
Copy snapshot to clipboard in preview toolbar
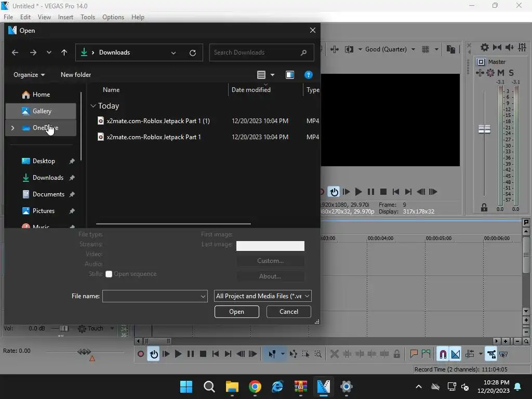[451, 49]
